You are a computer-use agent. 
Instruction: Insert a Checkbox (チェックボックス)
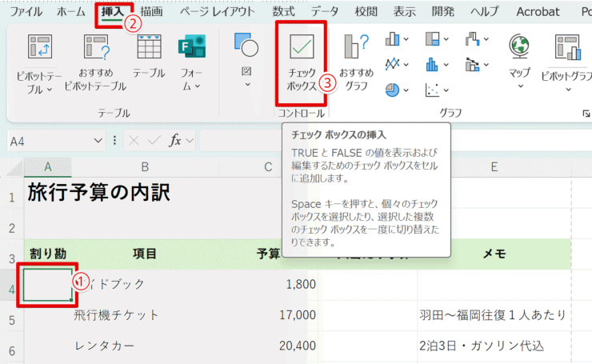click(x=302, y=62)
